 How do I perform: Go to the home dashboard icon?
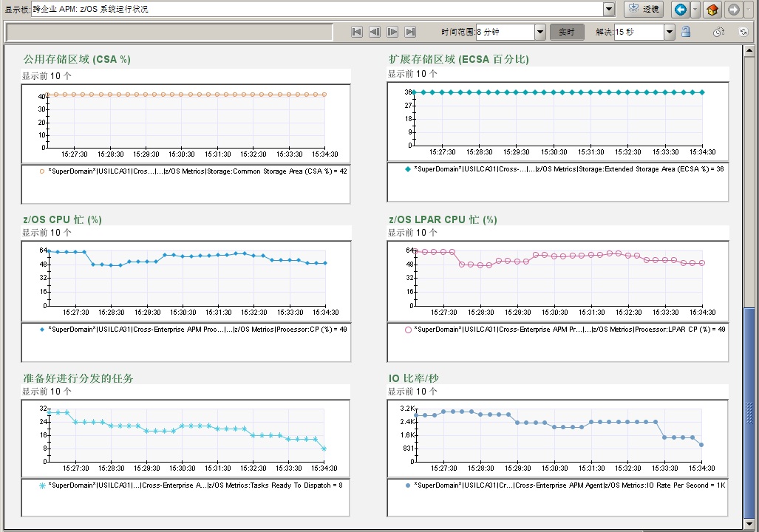[712, 10]
